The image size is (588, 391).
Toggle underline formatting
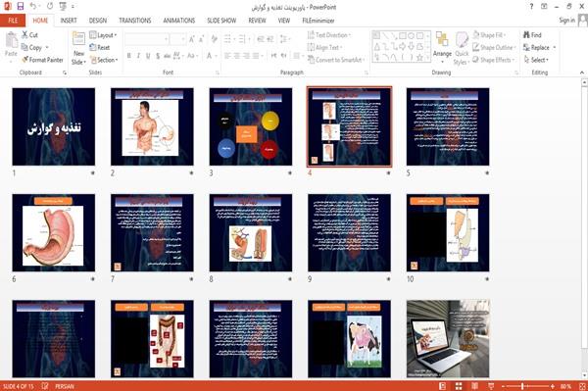(x=148, y=56)
